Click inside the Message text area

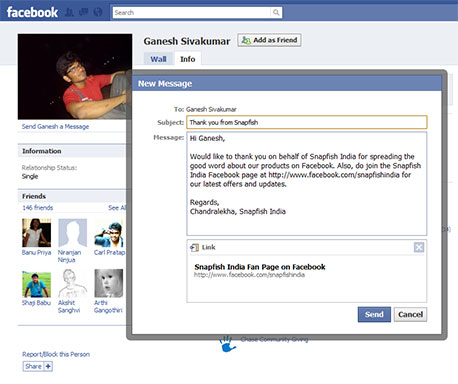tap(306, 184)
